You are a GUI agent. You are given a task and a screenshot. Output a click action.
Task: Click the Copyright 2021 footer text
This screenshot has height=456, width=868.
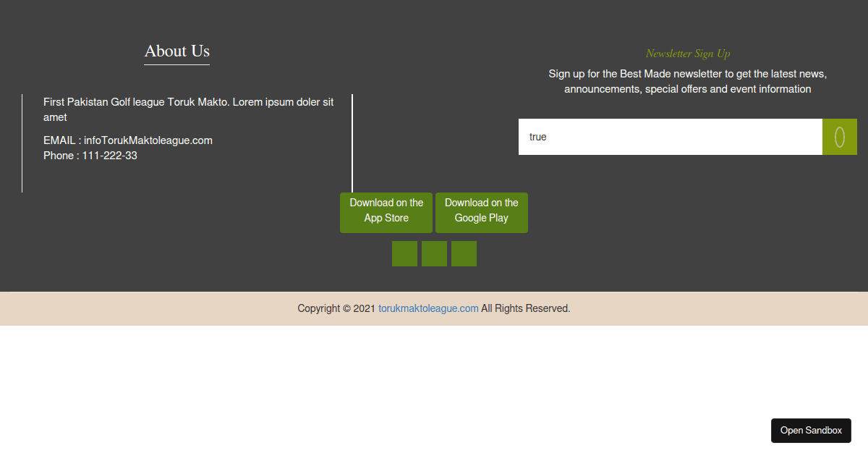[x=336, y=308]
